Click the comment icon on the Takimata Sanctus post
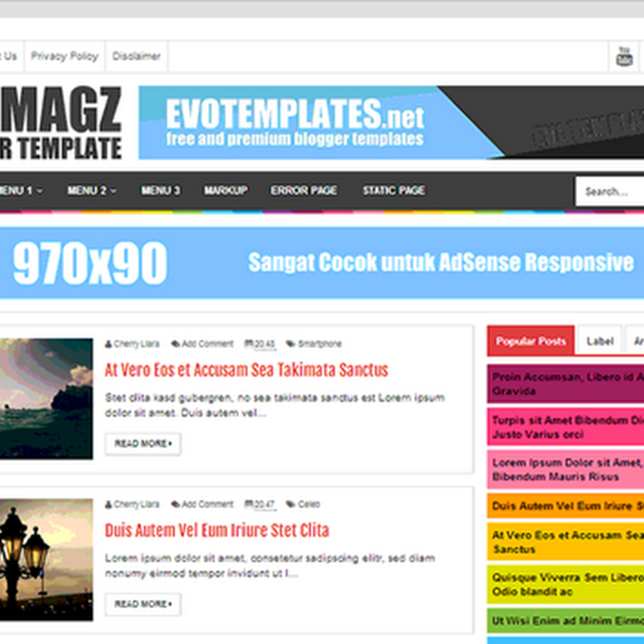Image resolution: width=644 pixels, height=644 pixels. coord(175,344)
